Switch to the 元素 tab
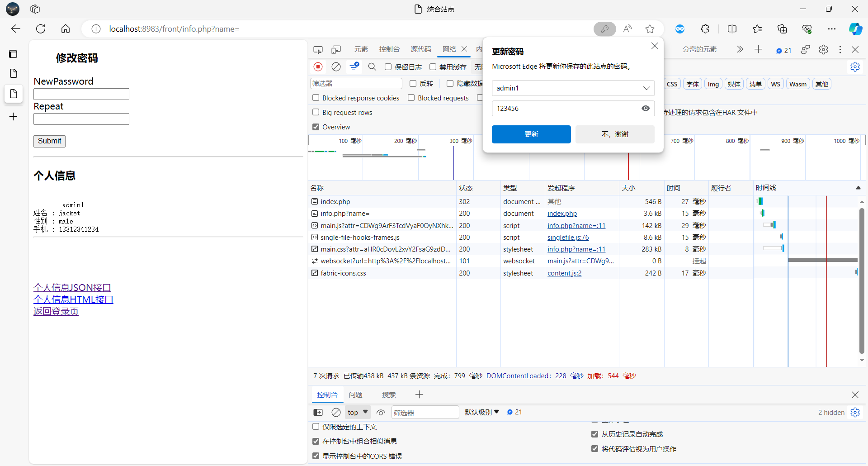 pyautogui.click(x=361, y=49)
